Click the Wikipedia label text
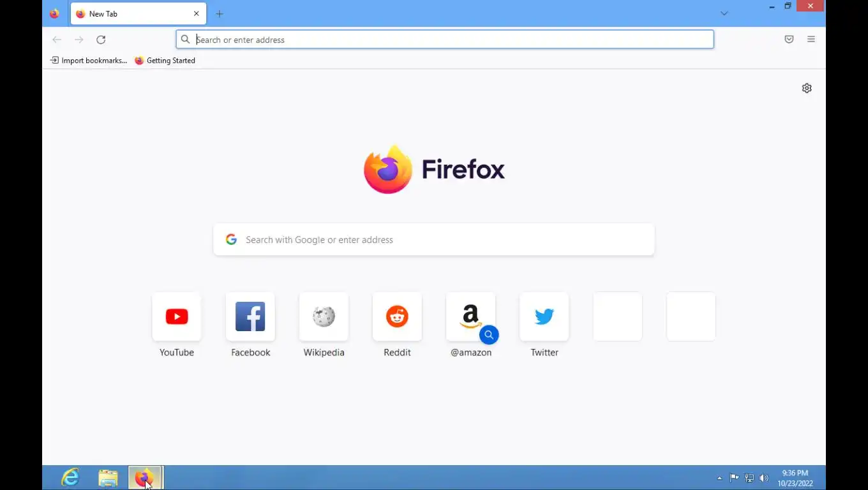Viewport: 868px width, 490px height. tap(324, 352)
